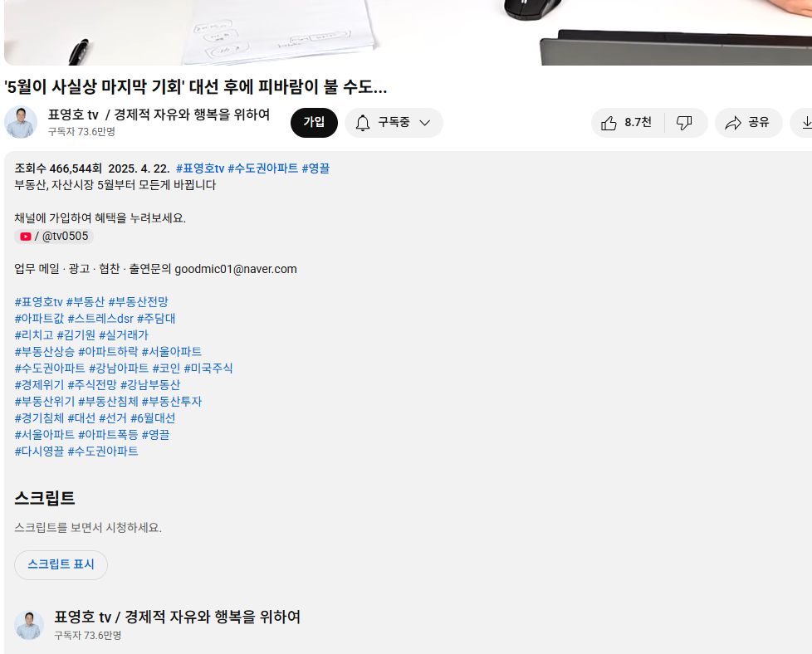The image size is (812, 654).
Task: Click the like thumbs-up icon
Action: pyautogui.click(x=609, y=123)
